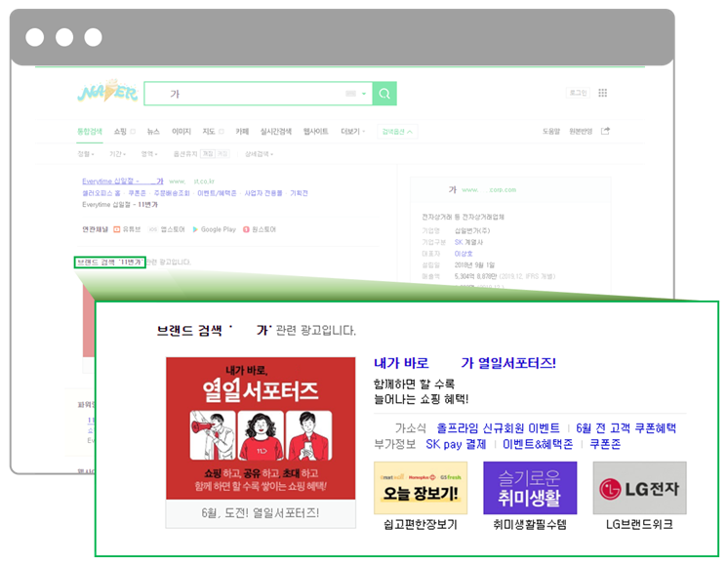
Task: Click the keyboard icon inside search box
Action: 350,94
